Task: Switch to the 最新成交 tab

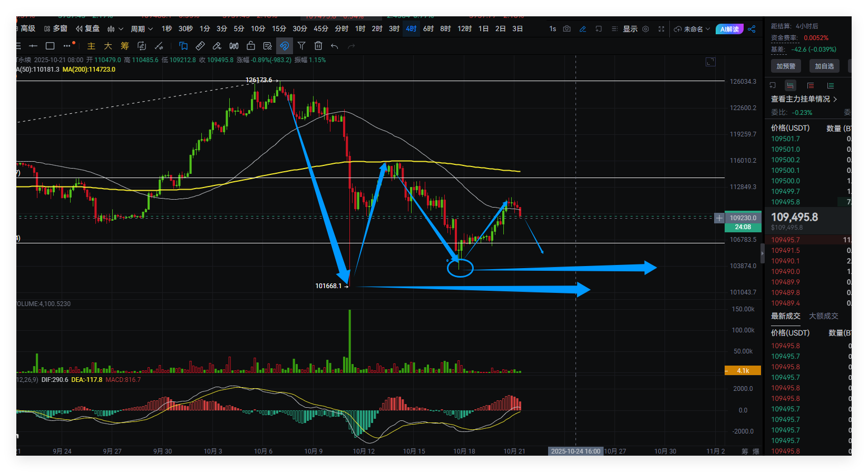Action: (785, 316)
